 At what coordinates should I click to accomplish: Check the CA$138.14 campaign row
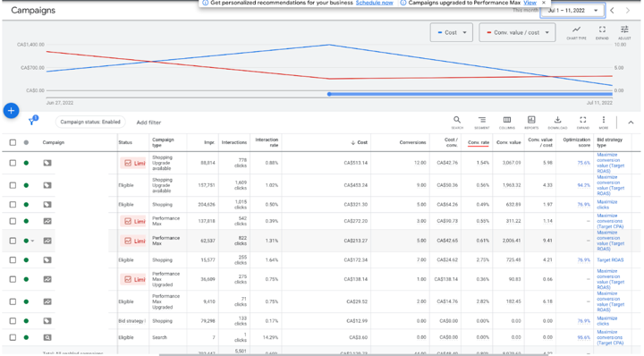pyautogui.click(x=13, y=279)
